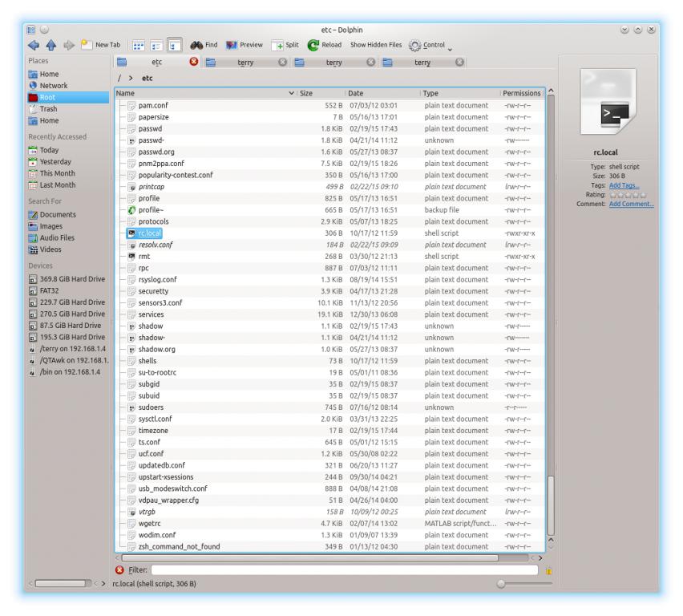This screenshot has width=683, height=616.
Task: Close the etc tab
Action: tap(193, 61)
